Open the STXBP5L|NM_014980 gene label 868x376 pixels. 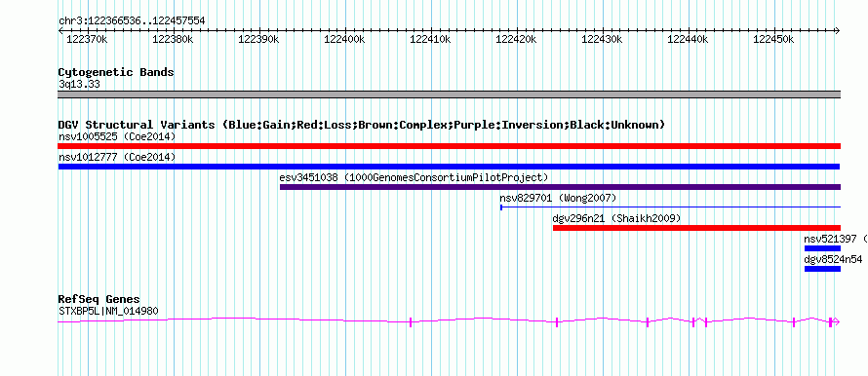[108, 312]
